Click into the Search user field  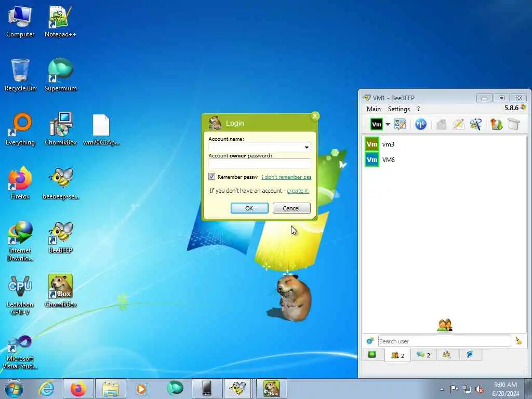click(x=444, y=341)
